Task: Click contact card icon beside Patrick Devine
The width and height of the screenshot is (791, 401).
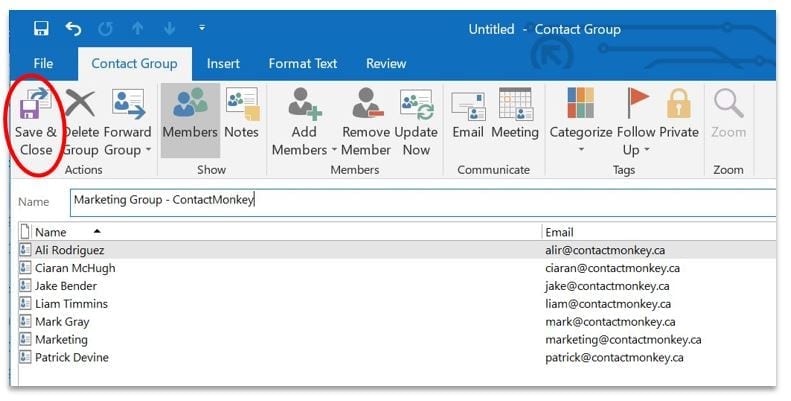Action: (25, 357)
